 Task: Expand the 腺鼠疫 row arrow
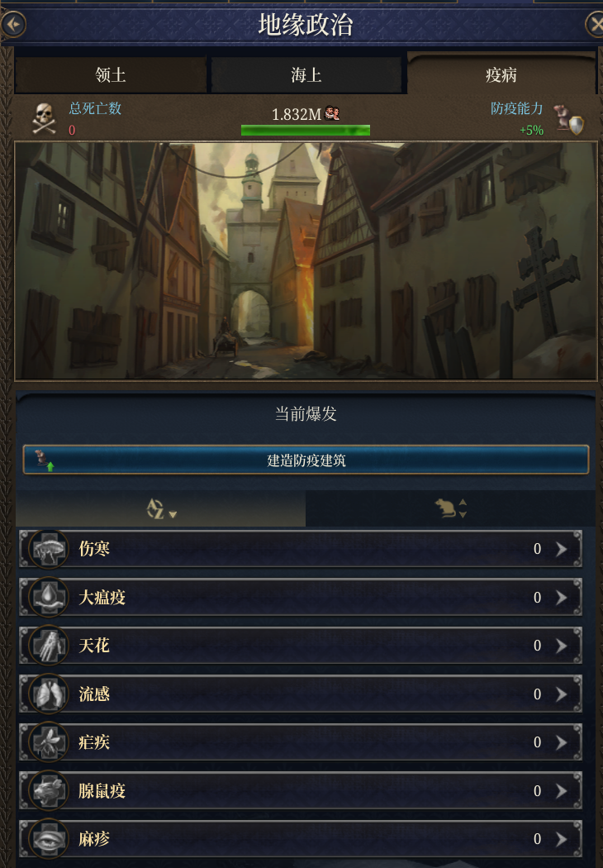tap(562, 791)
